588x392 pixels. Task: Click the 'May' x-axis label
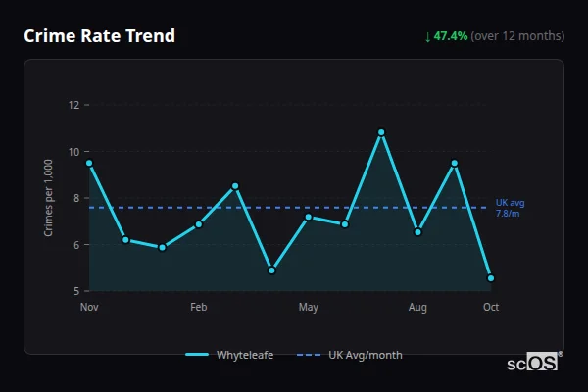309,307
